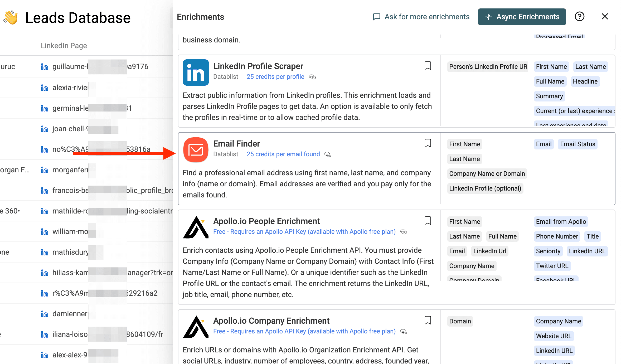Bookmark the LinkedIn Profile Scraper enrichment
This screenshot has width=621, height=364.
pos(428,66)
